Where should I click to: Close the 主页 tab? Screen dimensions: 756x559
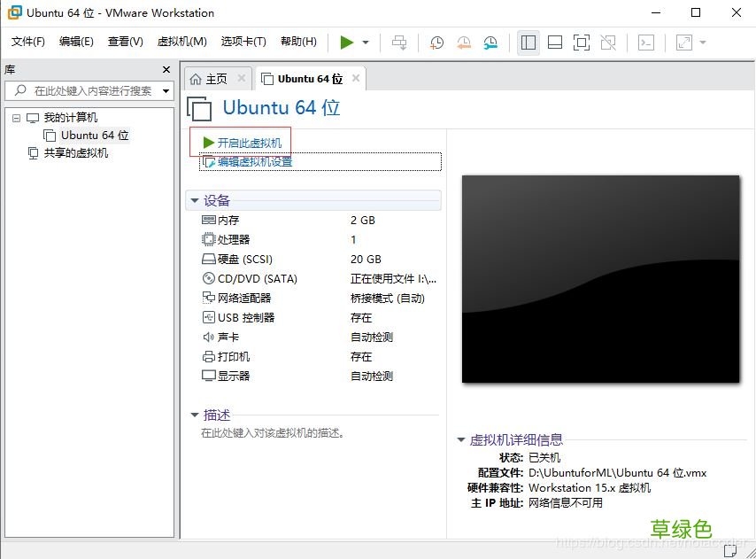tap(242, 78)
